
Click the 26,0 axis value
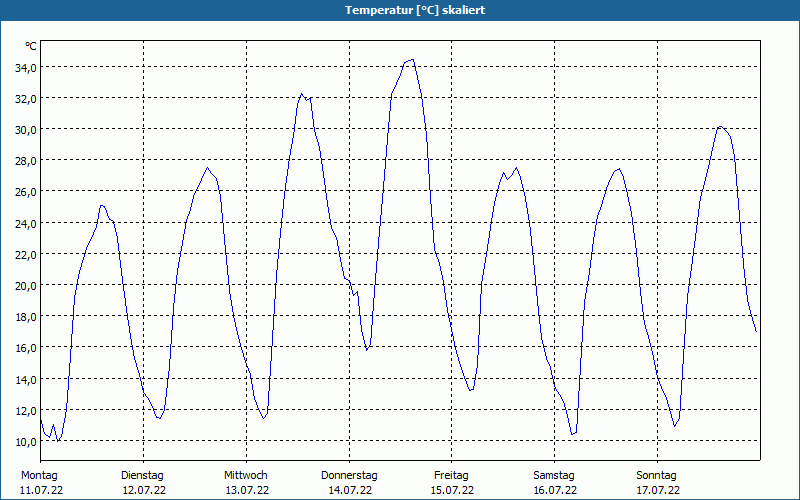[26, 192]
